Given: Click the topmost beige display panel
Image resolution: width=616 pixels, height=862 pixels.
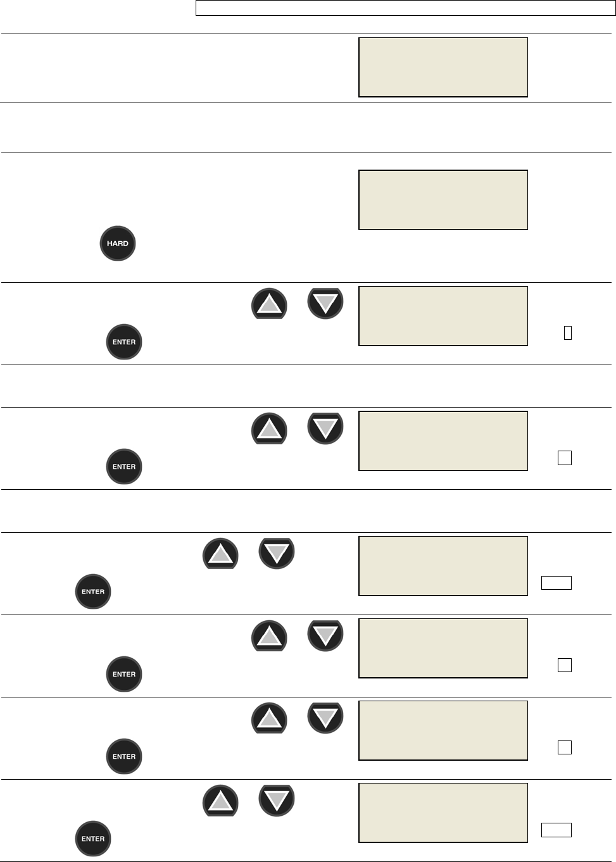Looking at the screenshot, I should point(443,67).
